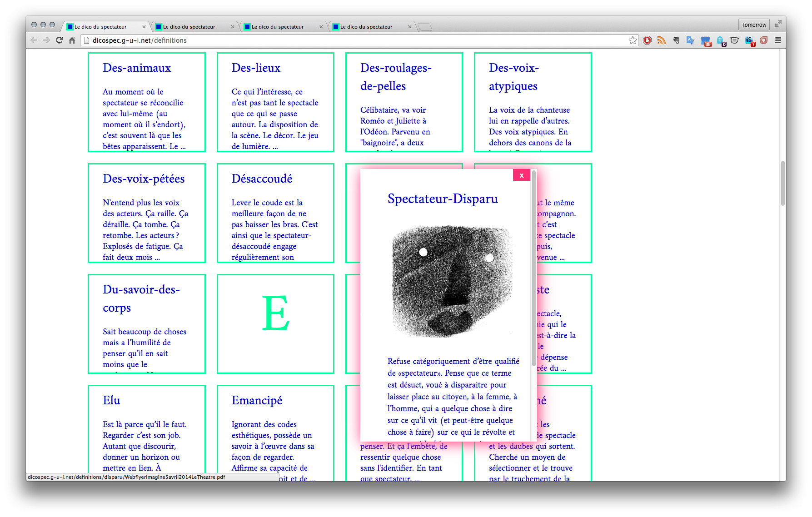
Task: Click the pink rounded extension icon
Action: pos(764,40)
